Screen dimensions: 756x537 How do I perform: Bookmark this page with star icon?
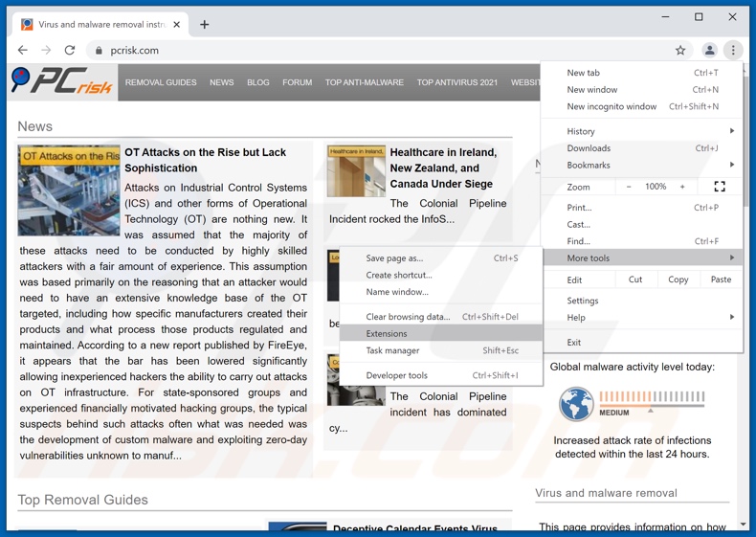(x=680, y=50)
